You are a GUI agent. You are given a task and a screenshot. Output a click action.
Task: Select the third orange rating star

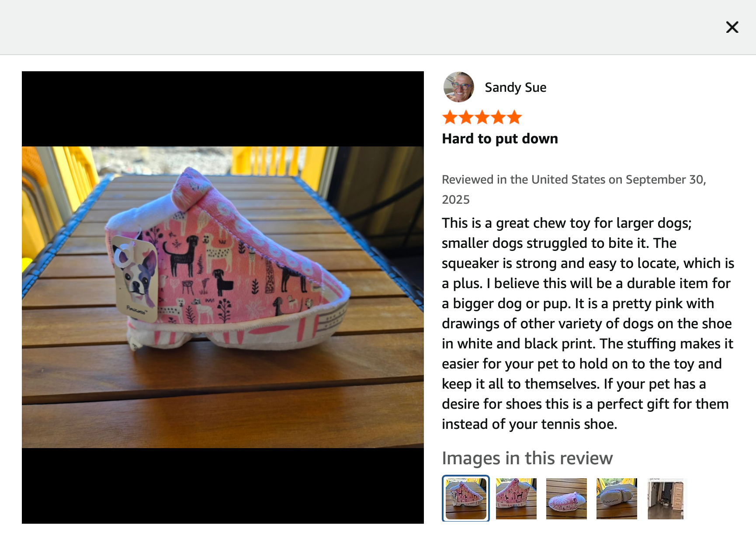tap(482, 117)
